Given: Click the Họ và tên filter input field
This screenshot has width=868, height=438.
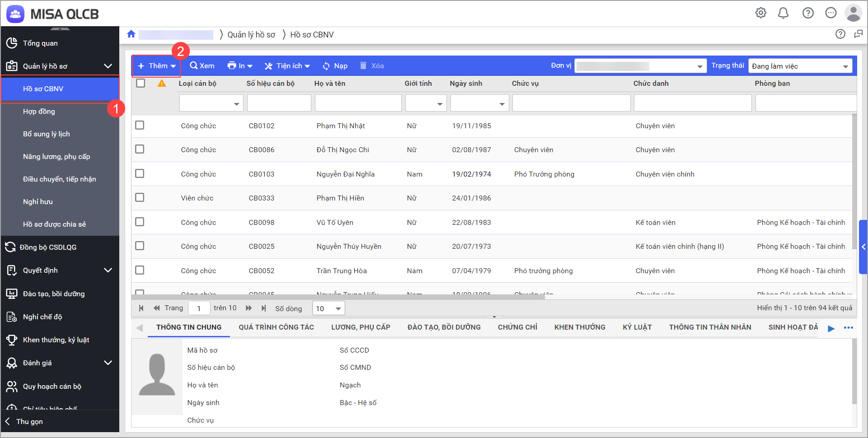Looking at the screenshot, I should 358,103.
